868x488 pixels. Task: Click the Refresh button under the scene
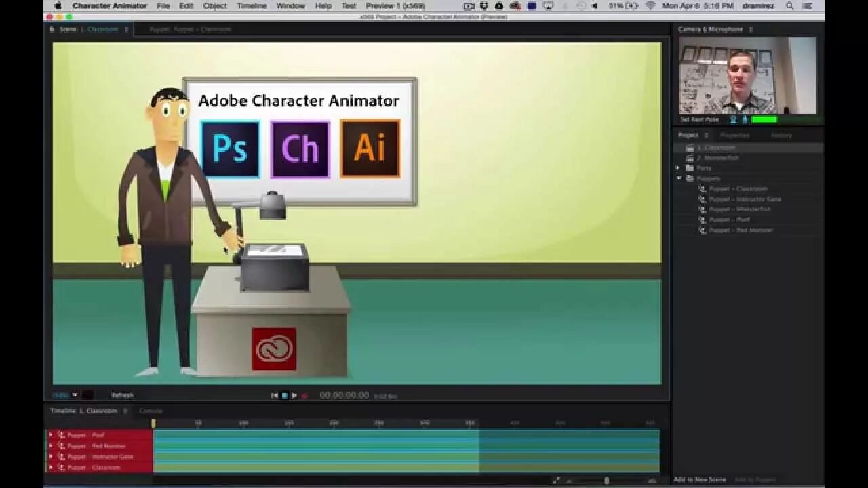coord(123,395)
